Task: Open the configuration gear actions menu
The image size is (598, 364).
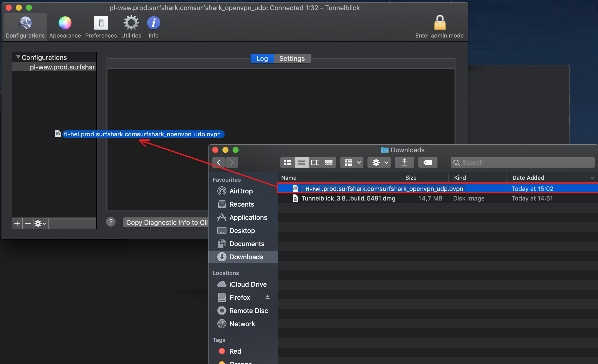Action: (41, 224)
